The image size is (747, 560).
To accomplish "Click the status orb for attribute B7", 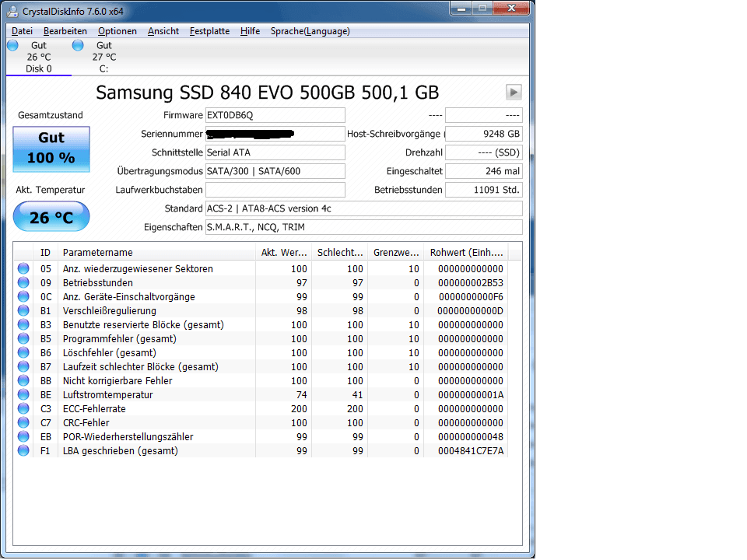I will coord(23,366).
